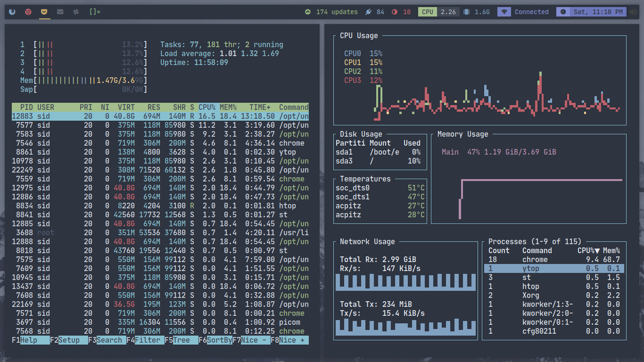This screenshot has height=362, width=644.
Task: Click the clock icon in the bar
Action: tap(563, 12)
